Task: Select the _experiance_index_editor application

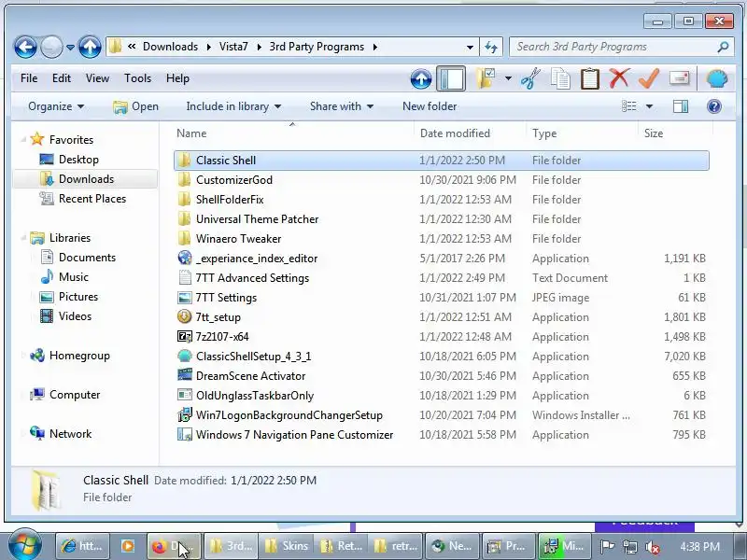Action: pyautogui.click(x=441, y=259)
